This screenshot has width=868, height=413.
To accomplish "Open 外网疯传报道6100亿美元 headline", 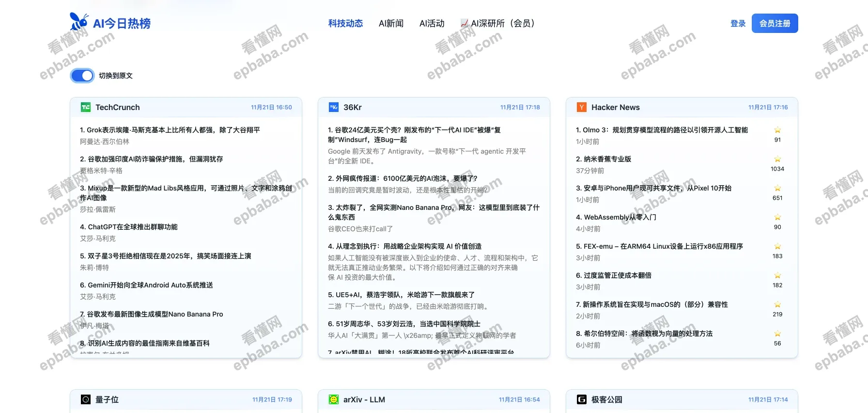I will coord(403,178).
